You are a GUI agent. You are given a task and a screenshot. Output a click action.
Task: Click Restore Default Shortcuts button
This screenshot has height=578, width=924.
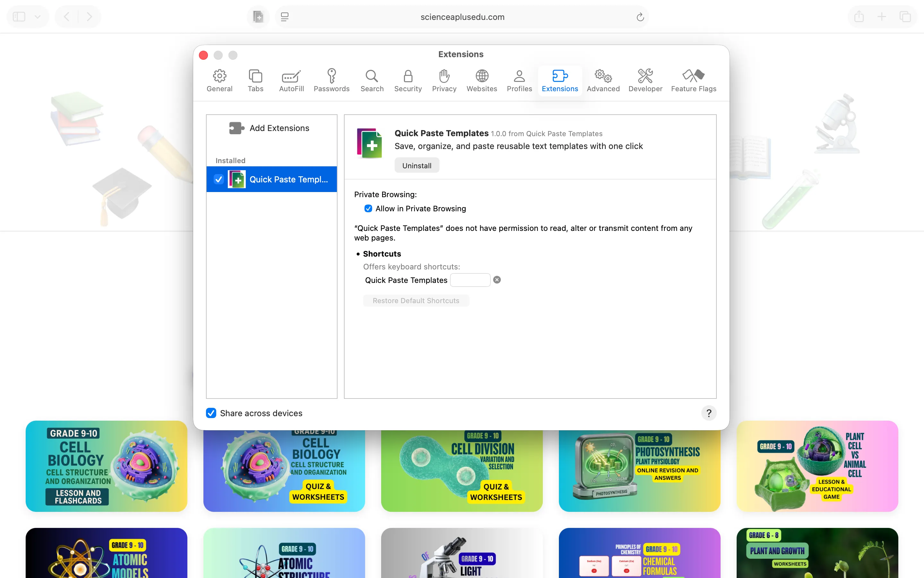[x=416, y=301]
